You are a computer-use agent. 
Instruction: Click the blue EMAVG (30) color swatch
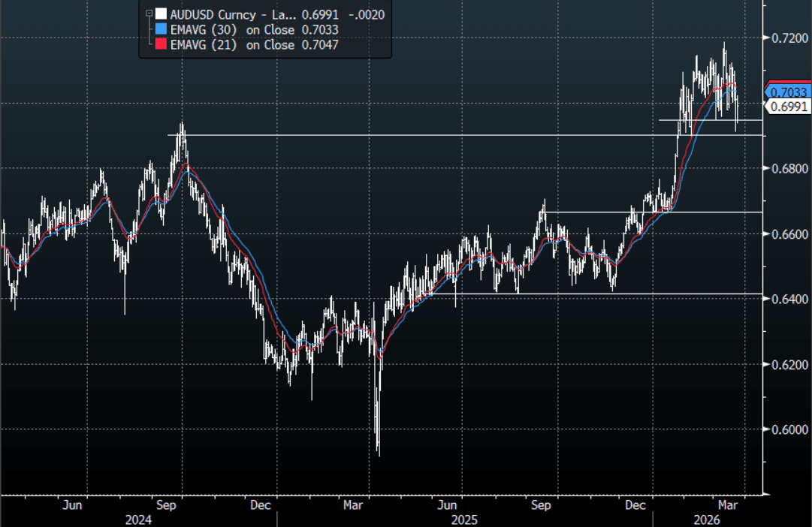[160, 29]
